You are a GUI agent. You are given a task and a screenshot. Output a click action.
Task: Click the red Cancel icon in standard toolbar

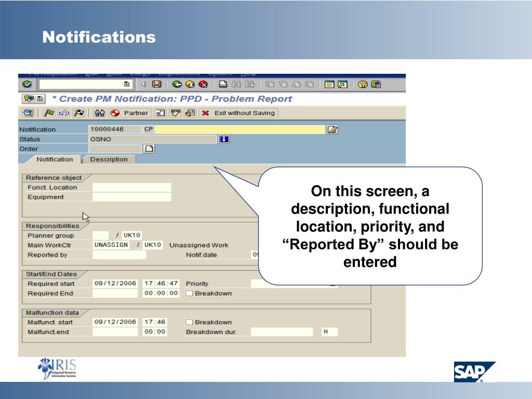pyautogui.click(x=203, y=84)
